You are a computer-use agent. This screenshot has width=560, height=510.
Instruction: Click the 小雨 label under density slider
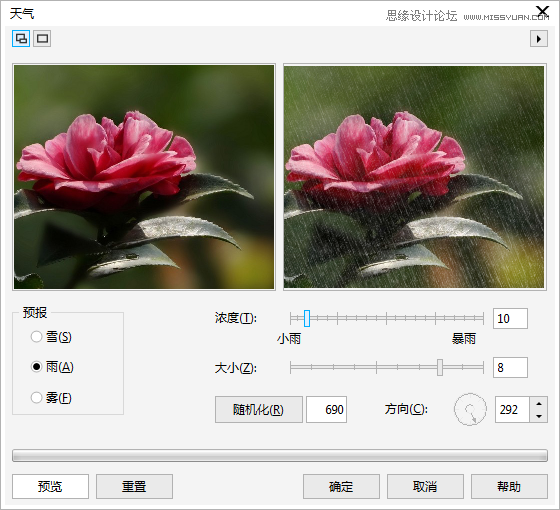[x=289, y=339]
